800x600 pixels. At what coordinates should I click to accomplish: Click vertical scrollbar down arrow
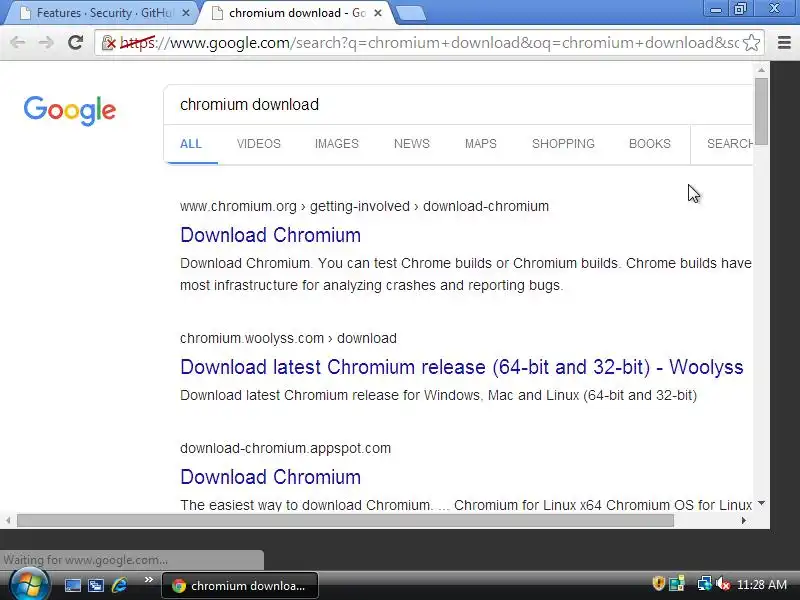[761, 503]
